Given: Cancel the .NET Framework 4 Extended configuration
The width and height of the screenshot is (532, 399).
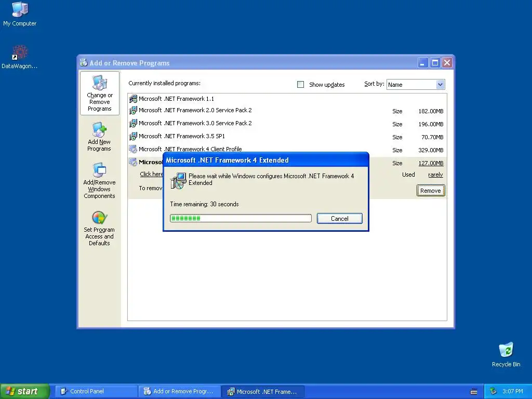Looking at the screenshot, I should 340,219.
